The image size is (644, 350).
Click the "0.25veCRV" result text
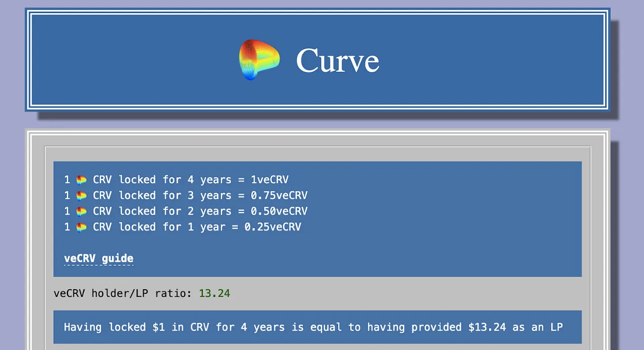click(x=272, y=227)
